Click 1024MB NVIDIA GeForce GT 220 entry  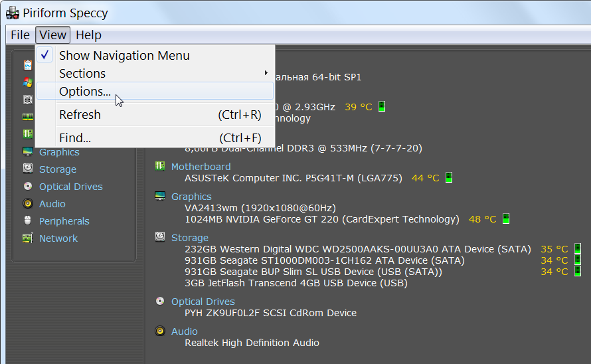tap(322, 219)
